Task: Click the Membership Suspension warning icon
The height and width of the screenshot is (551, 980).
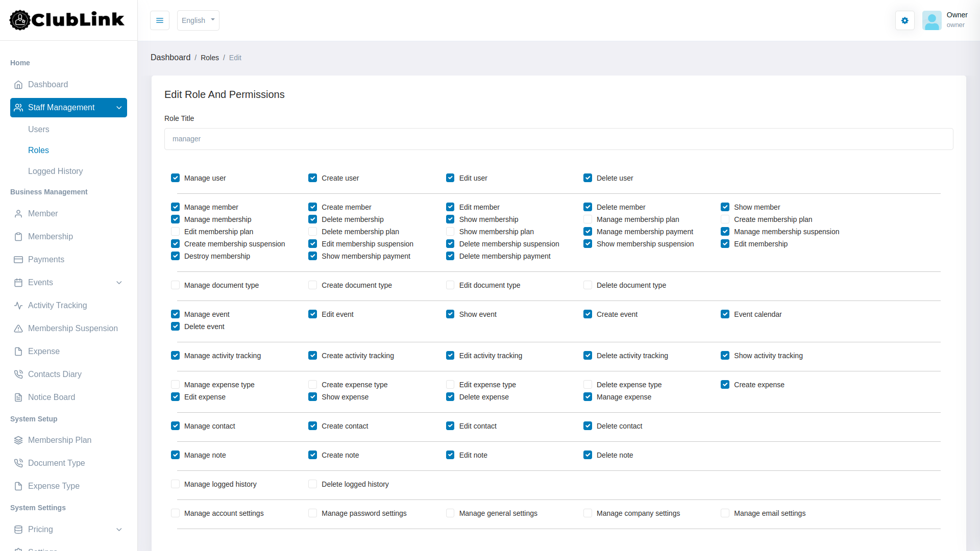Action: pyautogui.click(x=18, y=329)
